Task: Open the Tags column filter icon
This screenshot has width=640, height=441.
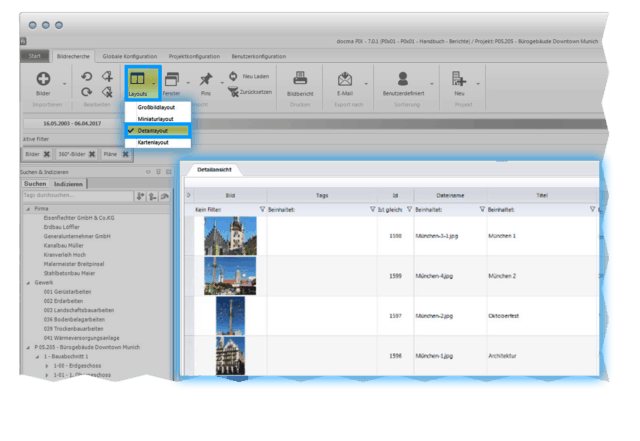Action: (x=372, y=209)
